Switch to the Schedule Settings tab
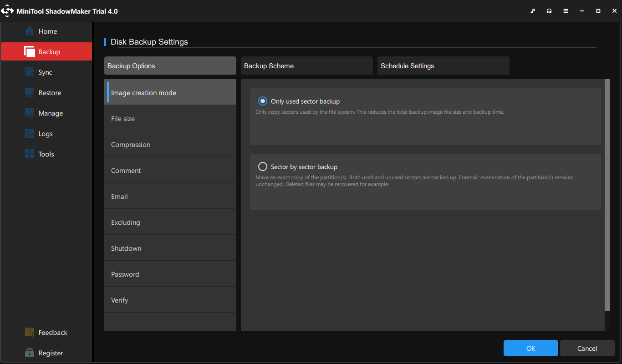The width and height of the screenshot is (622, 364). point(444,66)
